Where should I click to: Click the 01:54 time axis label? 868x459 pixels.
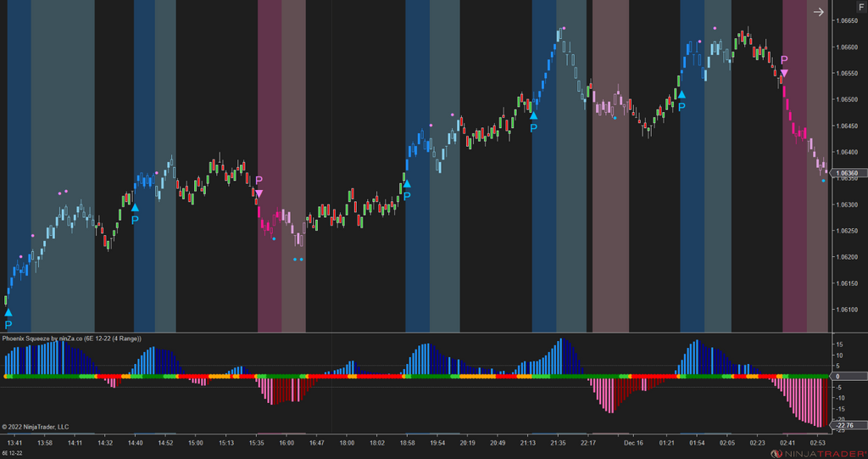697,443
